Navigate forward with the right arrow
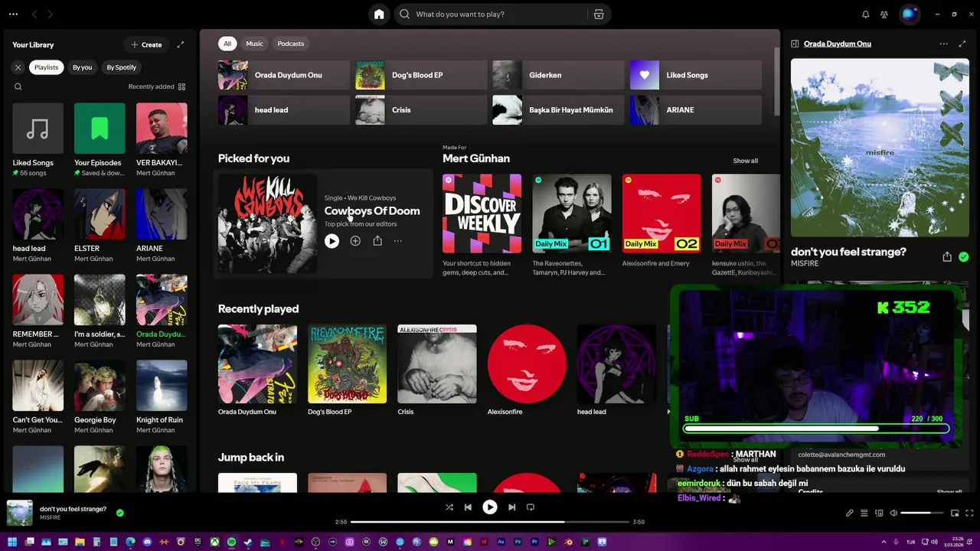 tap(51, 14)
